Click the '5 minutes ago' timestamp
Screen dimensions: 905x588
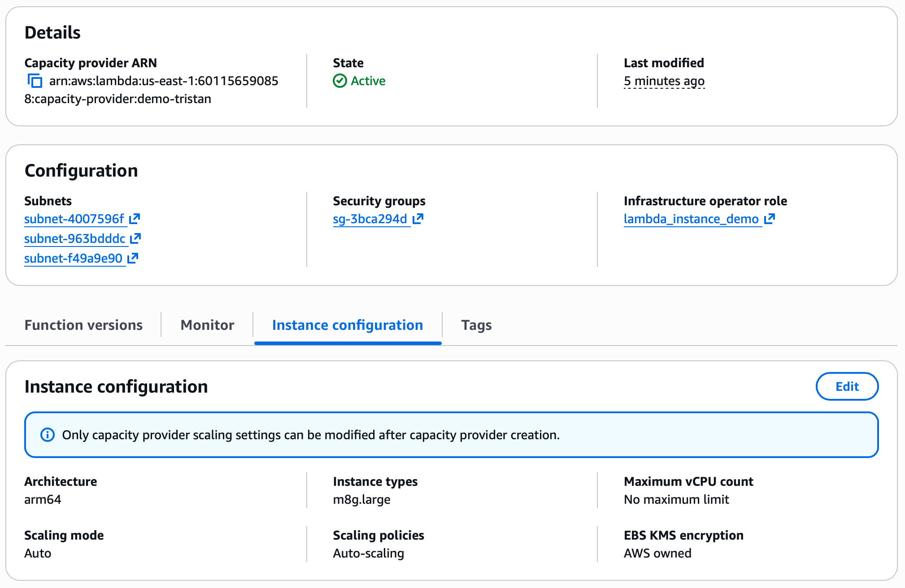click(664, 81)
